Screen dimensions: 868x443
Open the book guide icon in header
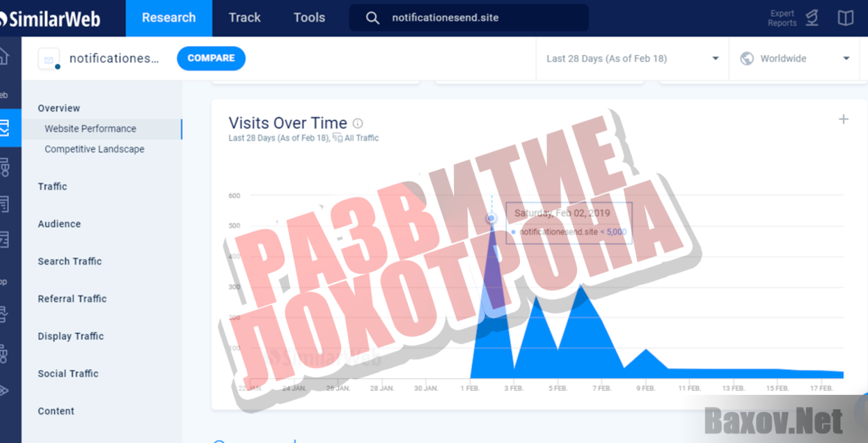click(846, 18)
